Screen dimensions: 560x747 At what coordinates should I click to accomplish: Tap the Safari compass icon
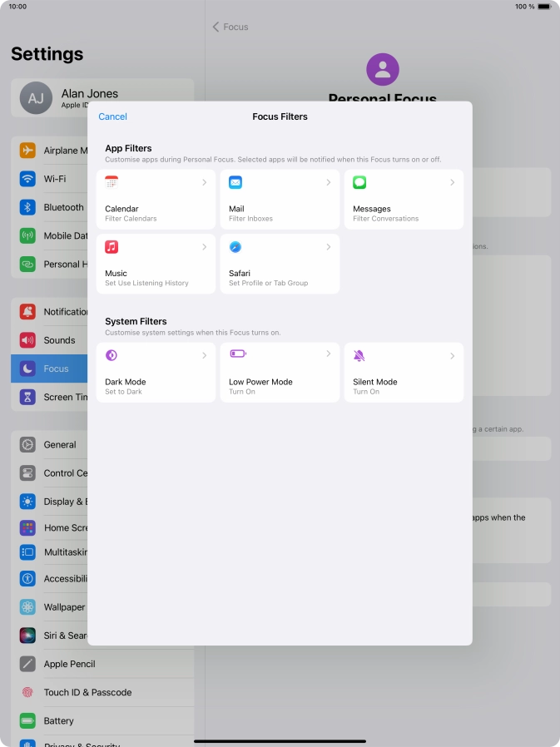tap(235, 247)
